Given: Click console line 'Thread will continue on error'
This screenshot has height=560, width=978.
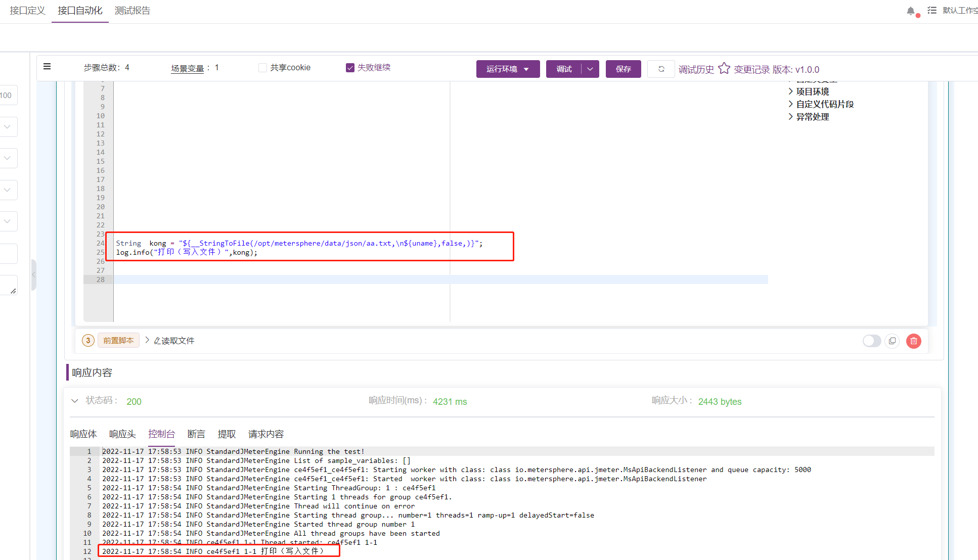Looking at the screenshot, I should [x=258, y=506].
